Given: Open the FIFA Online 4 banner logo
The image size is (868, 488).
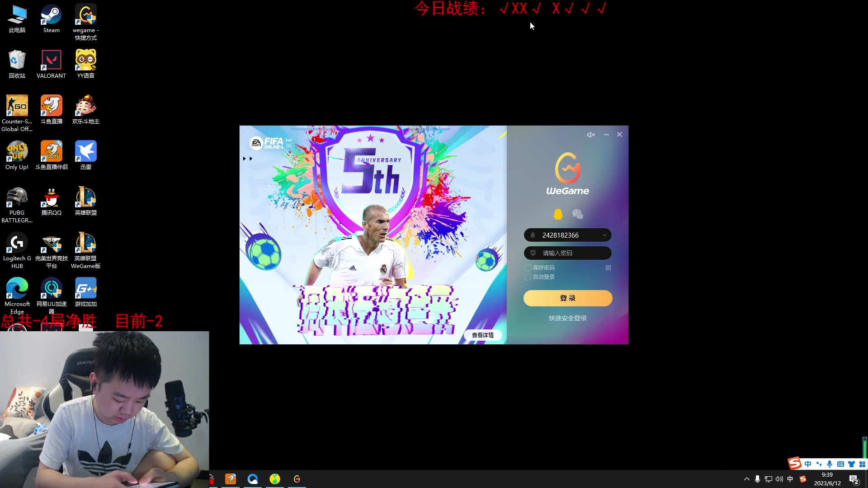Looking at the screenshot, I should [x=271, y=143].
